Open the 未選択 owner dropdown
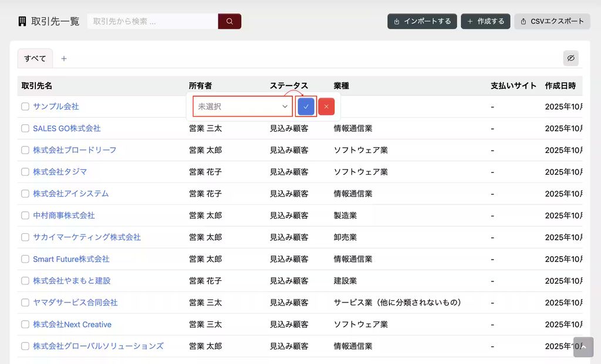 242,107
